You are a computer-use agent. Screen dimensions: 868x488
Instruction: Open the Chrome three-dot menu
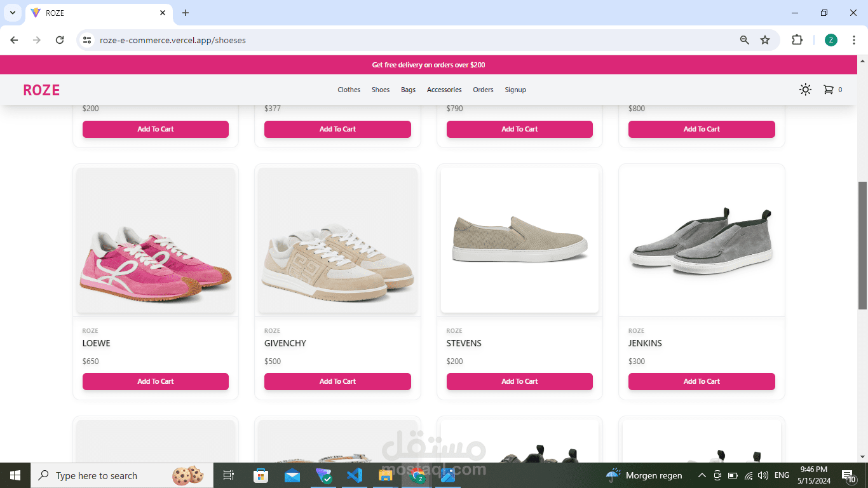click(x=855, y=40)
